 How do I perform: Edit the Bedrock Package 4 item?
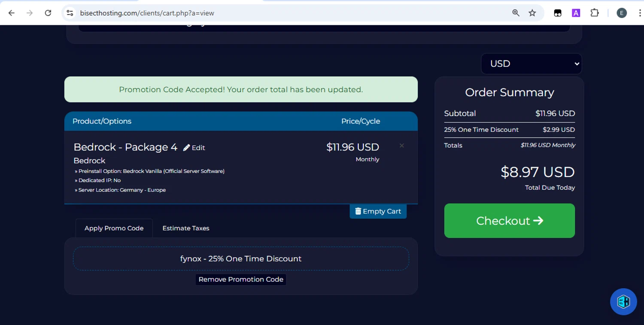194,147
